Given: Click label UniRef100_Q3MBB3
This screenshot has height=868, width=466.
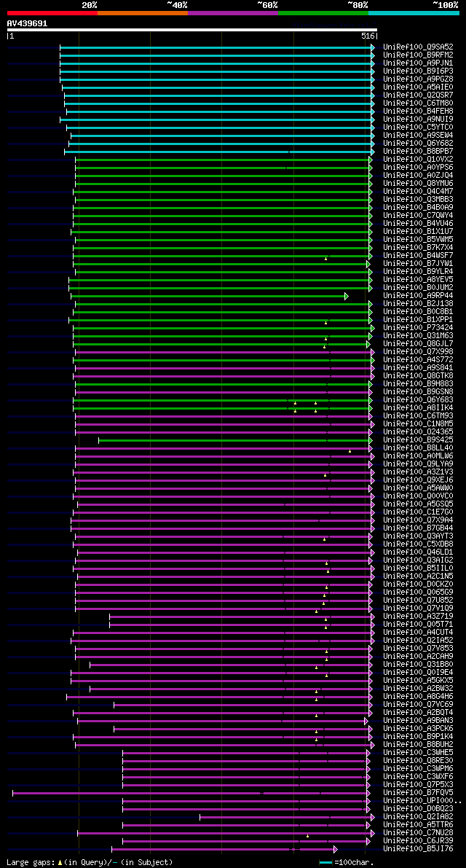Looking at the screenshot, I should point(418,199).
